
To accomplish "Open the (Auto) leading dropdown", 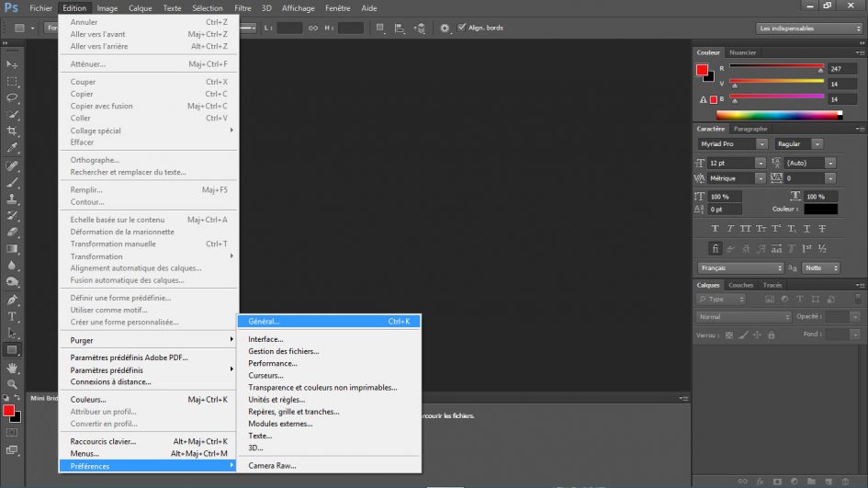I will [x=830, y=164].
